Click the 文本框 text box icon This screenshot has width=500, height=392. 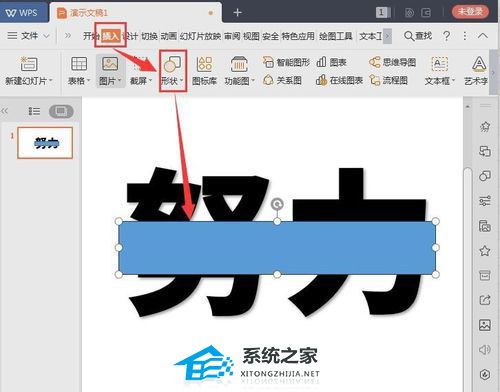(439, 64)
